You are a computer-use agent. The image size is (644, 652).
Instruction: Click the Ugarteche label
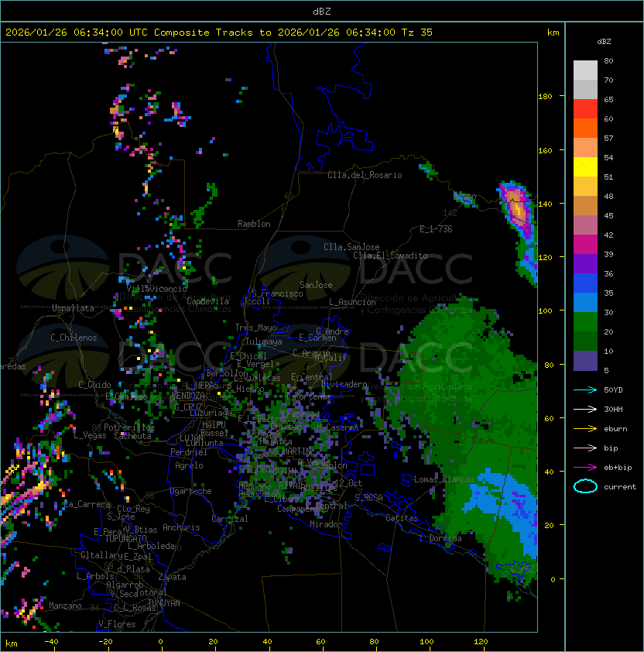pos(191,491)
